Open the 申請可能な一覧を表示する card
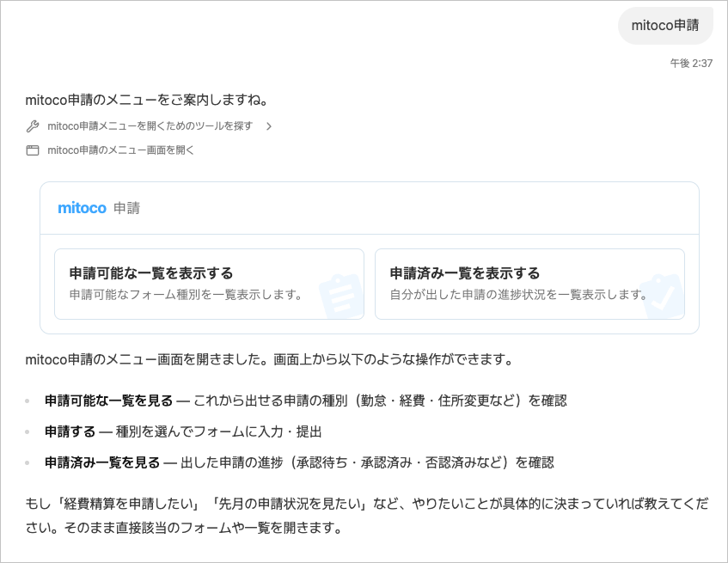 pos(209,284)
